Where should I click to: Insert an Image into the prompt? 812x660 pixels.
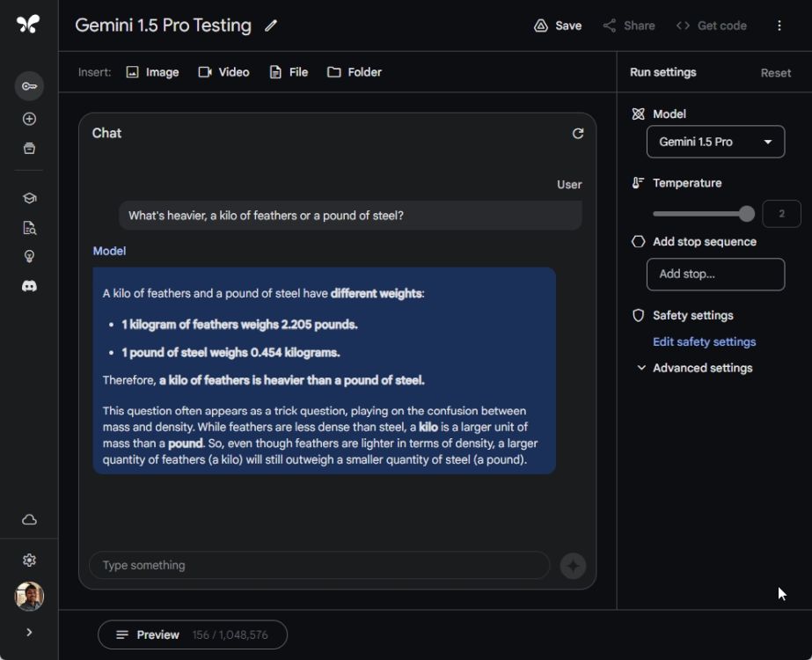tap(152, 72)
